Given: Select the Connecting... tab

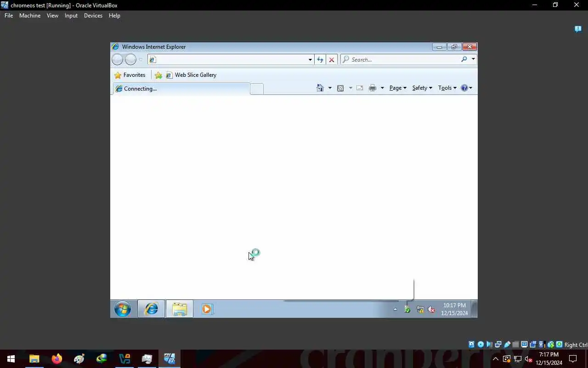Looking at the screenshot, I should [181, 89].
